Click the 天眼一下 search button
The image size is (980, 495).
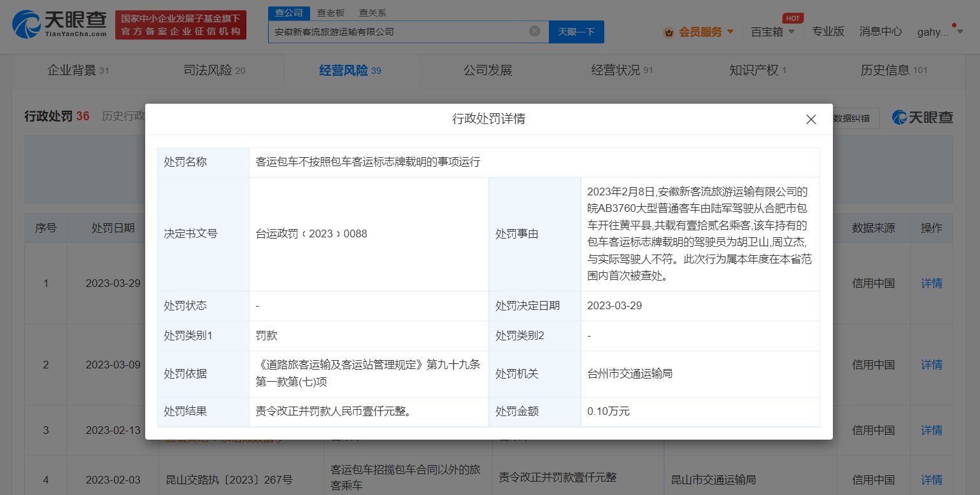[576, 31]
